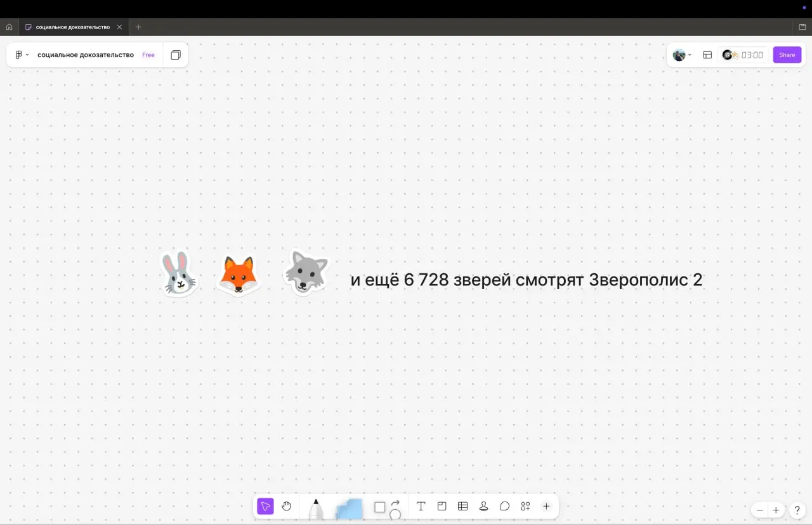Open the Stamp tool
Image resolution: width=812 pixels, height=525 pixels.
tap(484, 506)
